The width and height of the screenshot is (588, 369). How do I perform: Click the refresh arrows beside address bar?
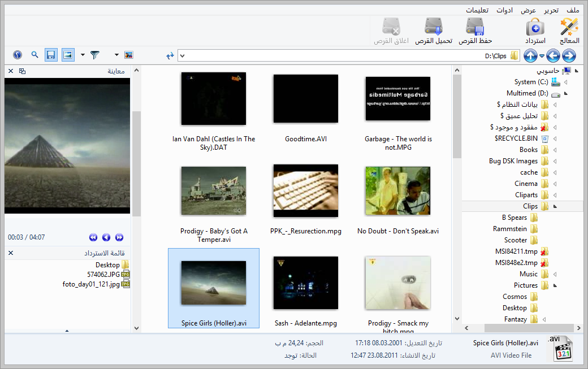pyautogui.click(x=170, y=55)
